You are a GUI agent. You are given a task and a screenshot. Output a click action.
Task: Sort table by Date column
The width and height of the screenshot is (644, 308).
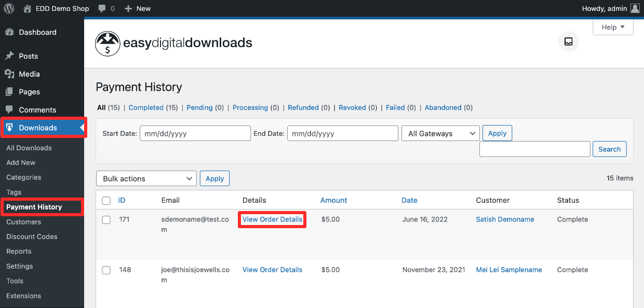409,200
